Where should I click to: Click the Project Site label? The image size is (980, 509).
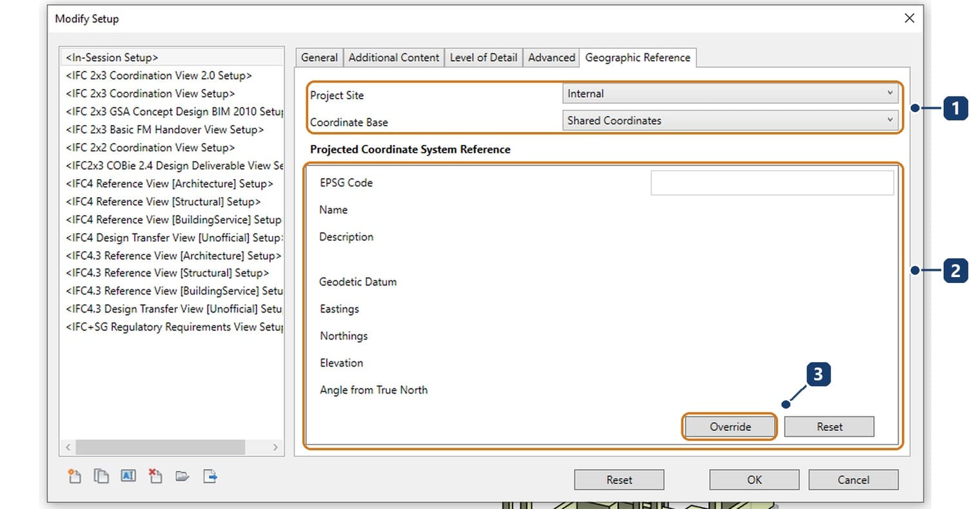pyautogui.click(x=337, y=95)
